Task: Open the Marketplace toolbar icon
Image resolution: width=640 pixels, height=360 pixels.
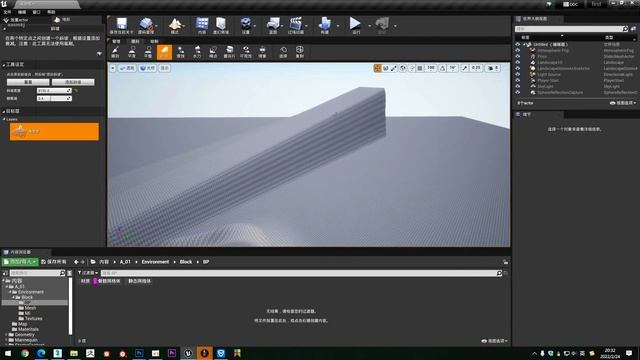Action: click(221, 26)
